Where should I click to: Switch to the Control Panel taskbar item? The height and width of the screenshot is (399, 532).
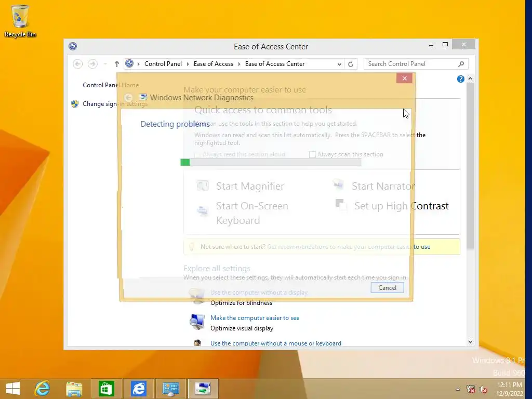tap(170, 389)
